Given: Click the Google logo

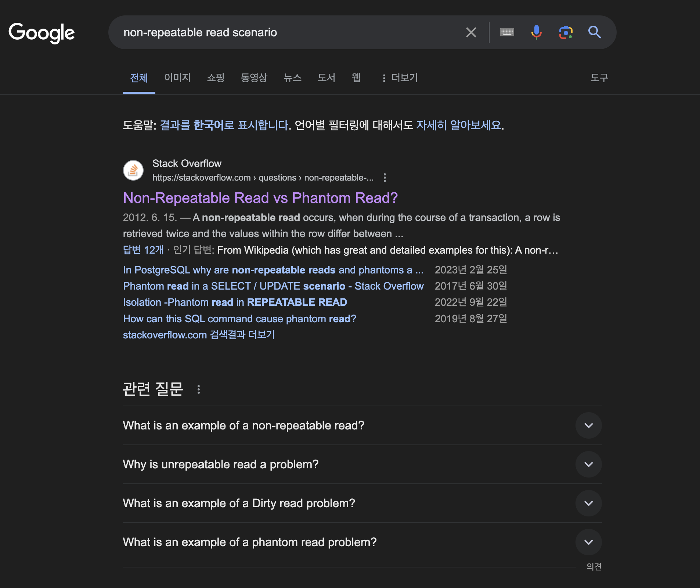Looking at the screenshot, I should (42, 33).
